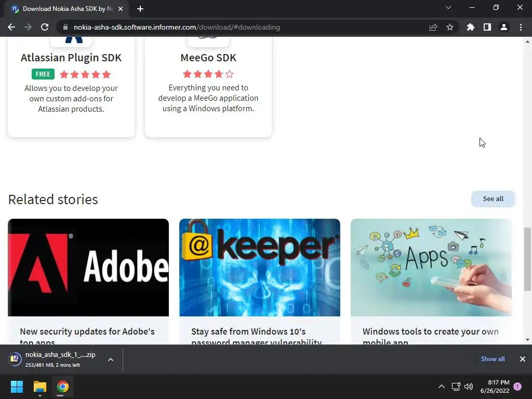Open Chrome's three-dot menu
The image size is (532, 399).
521,27
